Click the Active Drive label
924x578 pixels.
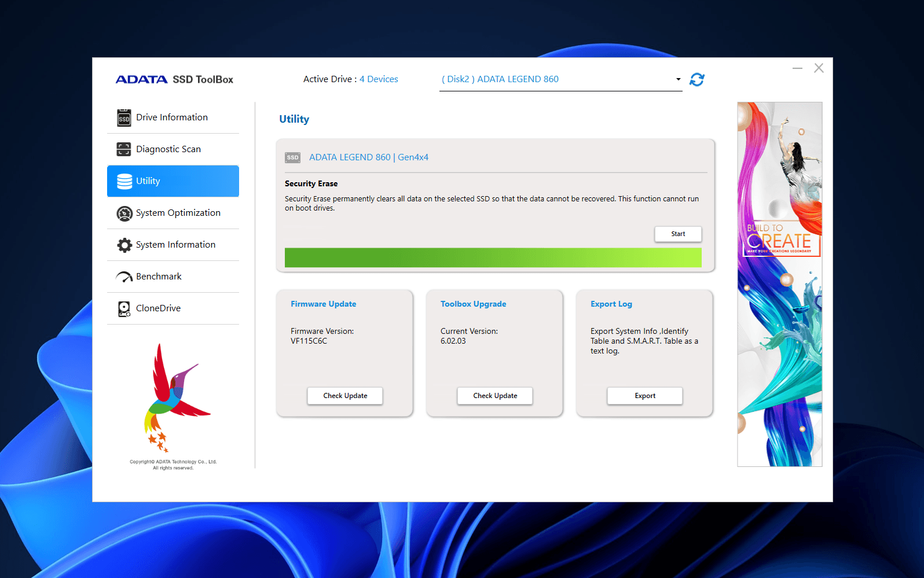pyautogui.click(x=330, y=79)
